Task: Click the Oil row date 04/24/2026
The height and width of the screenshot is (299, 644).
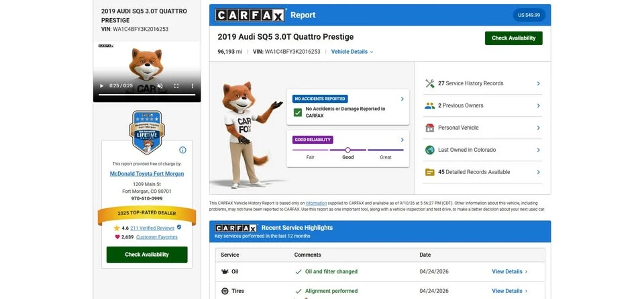Action: [434, 272]
